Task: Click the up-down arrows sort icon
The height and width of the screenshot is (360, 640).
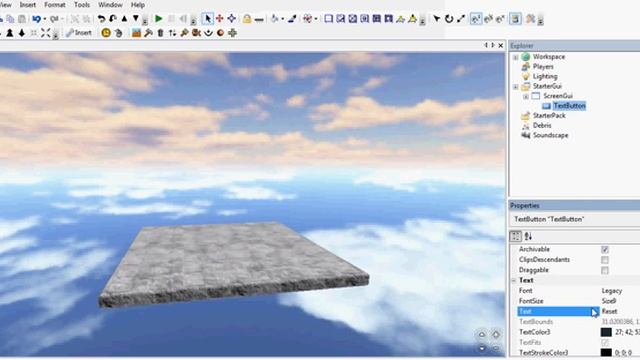Action: pyautogui.click(x=172, y=33)
